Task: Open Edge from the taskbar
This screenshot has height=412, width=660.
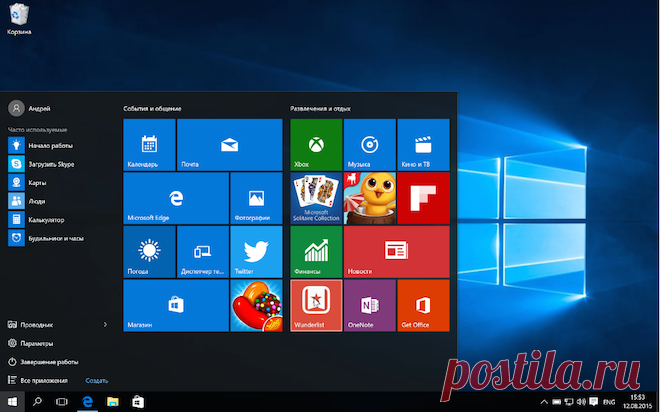Action: [87, 402]
